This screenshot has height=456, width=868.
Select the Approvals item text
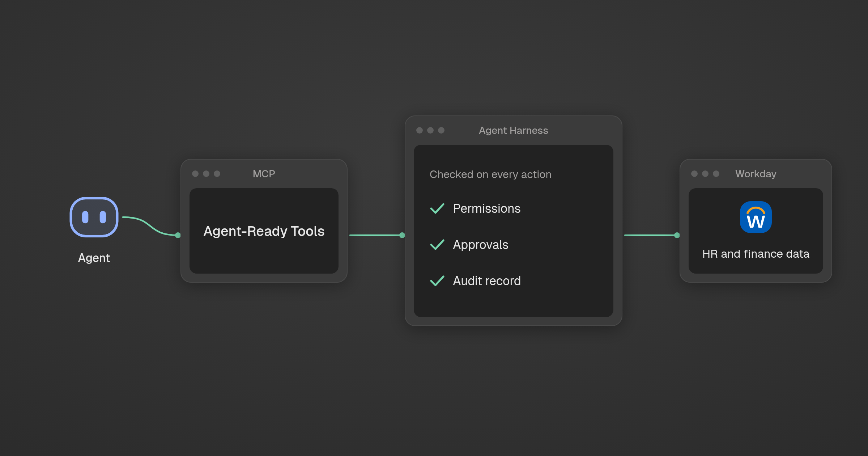point(481,245)
